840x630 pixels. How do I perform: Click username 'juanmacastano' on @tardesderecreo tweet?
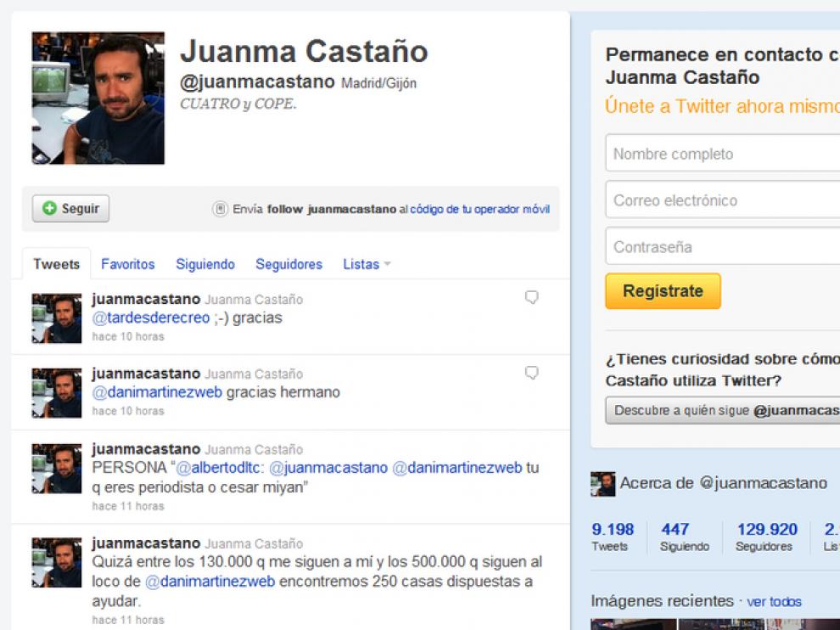click(146, 299)
